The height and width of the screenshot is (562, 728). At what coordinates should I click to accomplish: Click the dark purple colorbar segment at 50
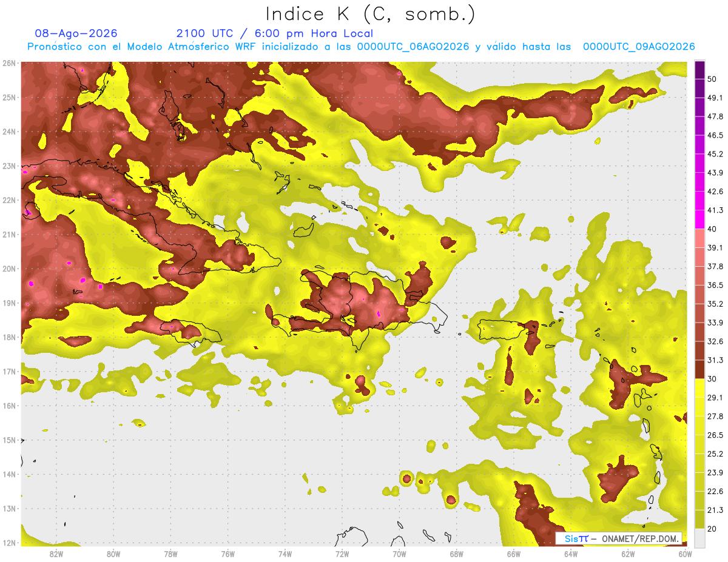tap(699, 70)
